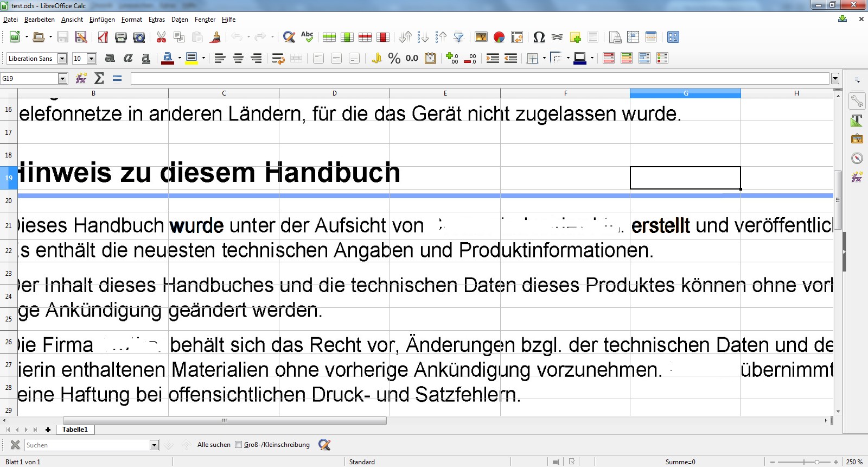
Task: Expand font color dropdown arrow
Action: coord(180,58)
